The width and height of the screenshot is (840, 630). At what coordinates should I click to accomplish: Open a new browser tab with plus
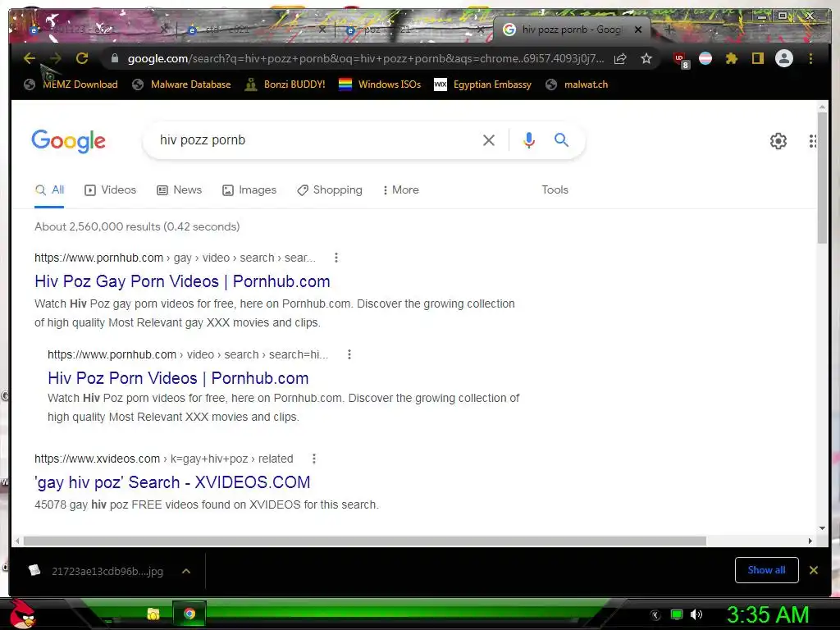669,30
